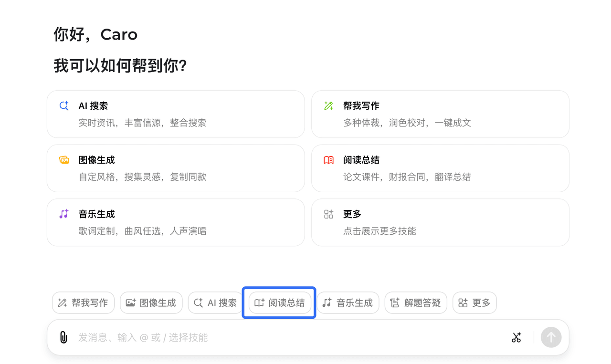Open the 更多 chip in skill bar
Screen dimensions: 611x364
point(474,303)
